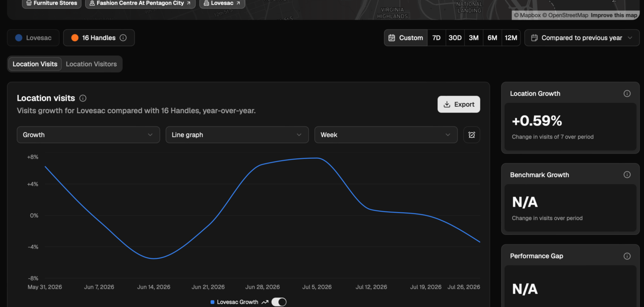Click the calendar icon in comparison dropdown
The height and width of the screenshot is (307, 644).
point(534,38)
